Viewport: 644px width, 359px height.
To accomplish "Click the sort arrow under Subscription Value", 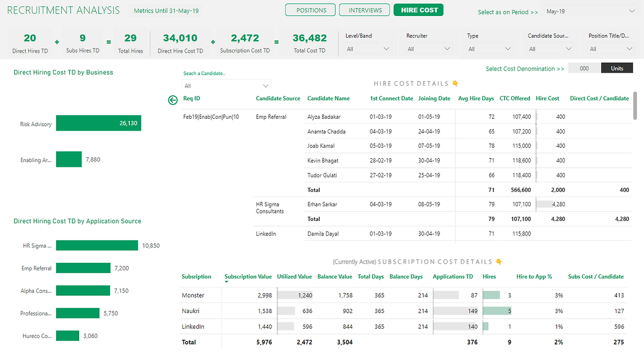I will click(x=227, y=282).
